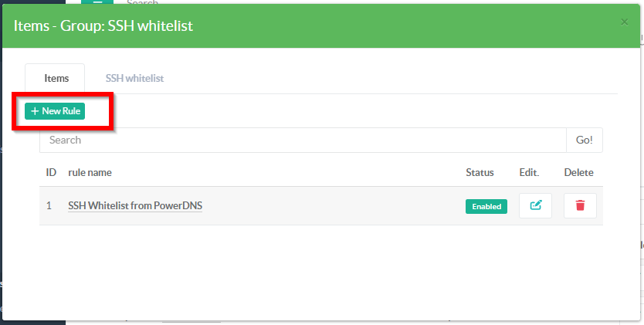
Task: Click the rule name column header
Action: tap(90, 172)
